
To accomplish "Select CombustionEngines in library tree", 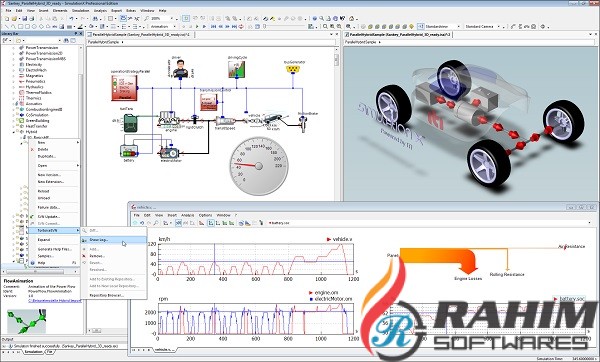I will click(x=44, y=109).
